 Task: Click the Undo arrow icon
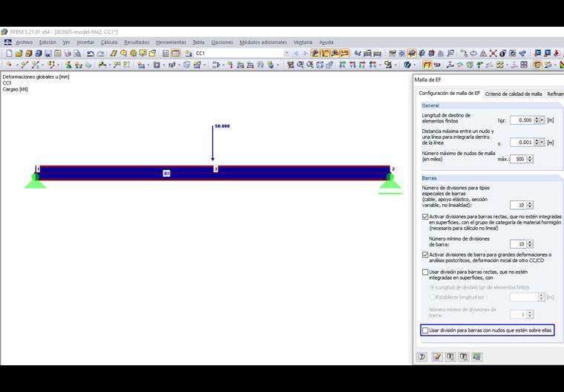coord(91,53)
